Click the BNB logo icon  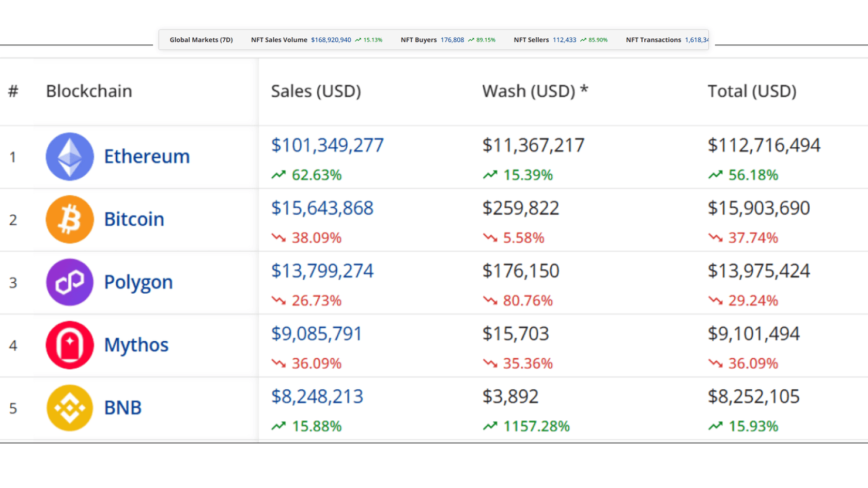[x=70, y=408]
